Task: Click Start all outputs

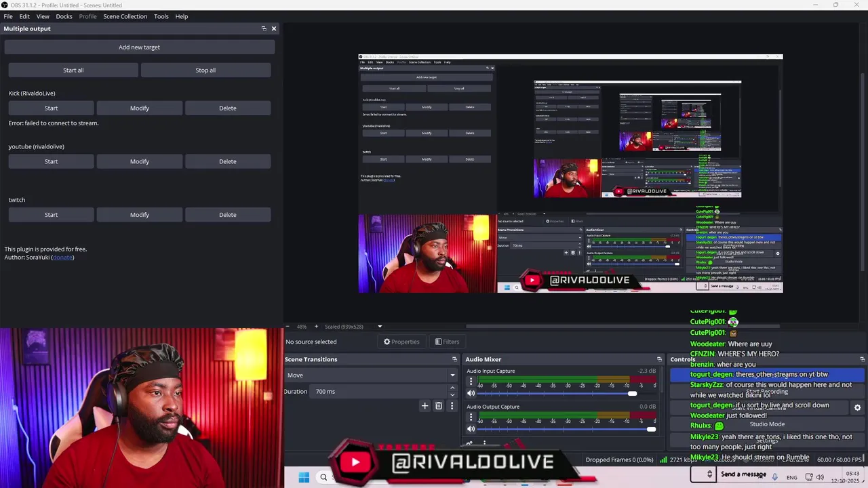Action: pyautogui.click(x=73, y=70)
